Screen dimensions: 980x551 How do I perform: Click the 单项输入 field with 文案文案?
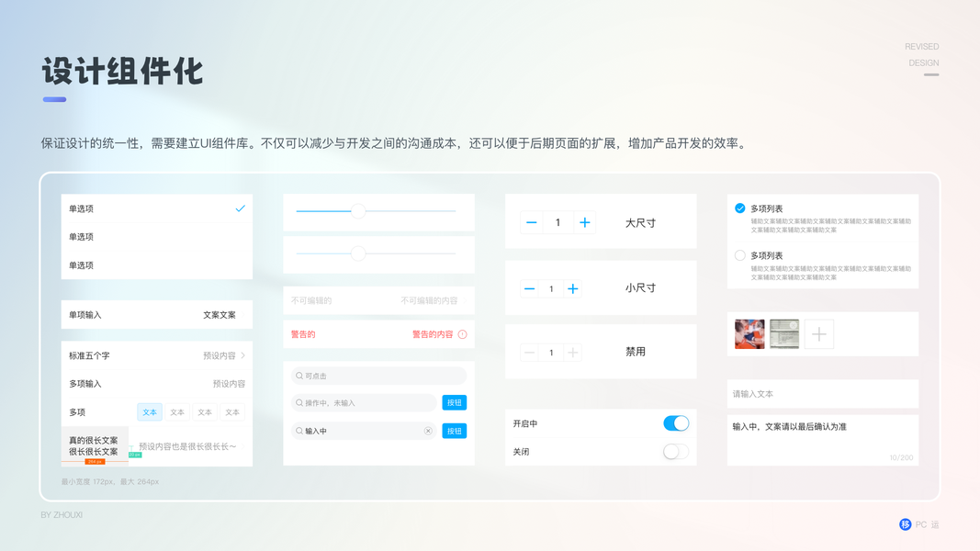click(157, 315)
